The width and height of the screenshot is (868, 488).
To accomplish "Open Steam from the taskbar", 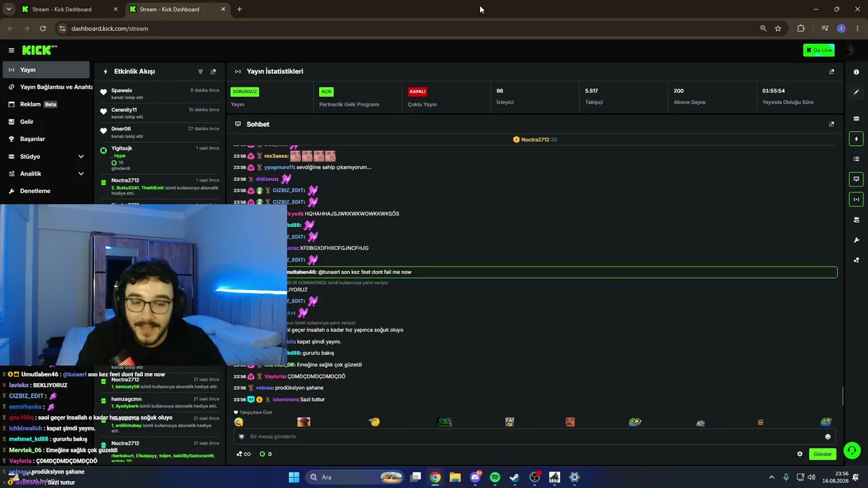I will (x=515, y=477).
